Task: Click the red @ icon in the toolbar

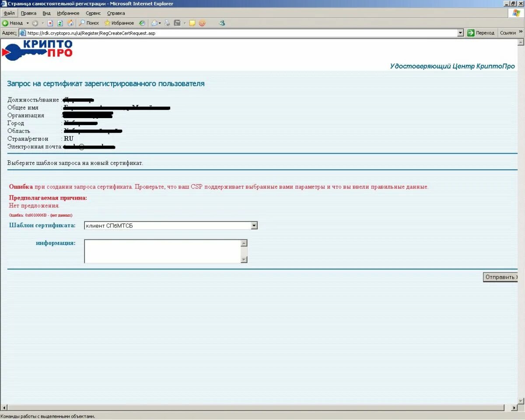Action: (x=202, y=23)
